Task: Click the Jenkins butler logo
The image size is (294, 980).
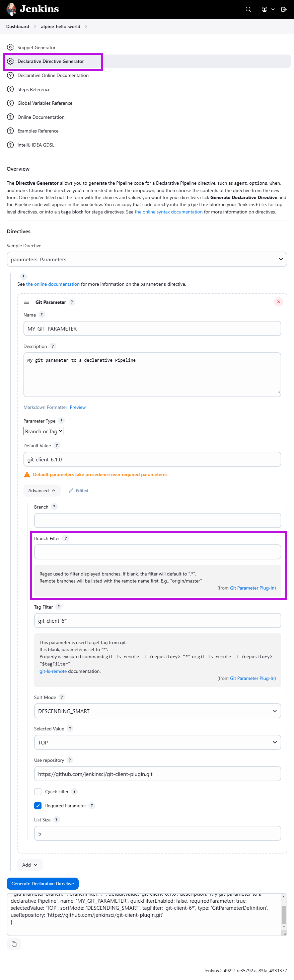Action: coord(11,9)
